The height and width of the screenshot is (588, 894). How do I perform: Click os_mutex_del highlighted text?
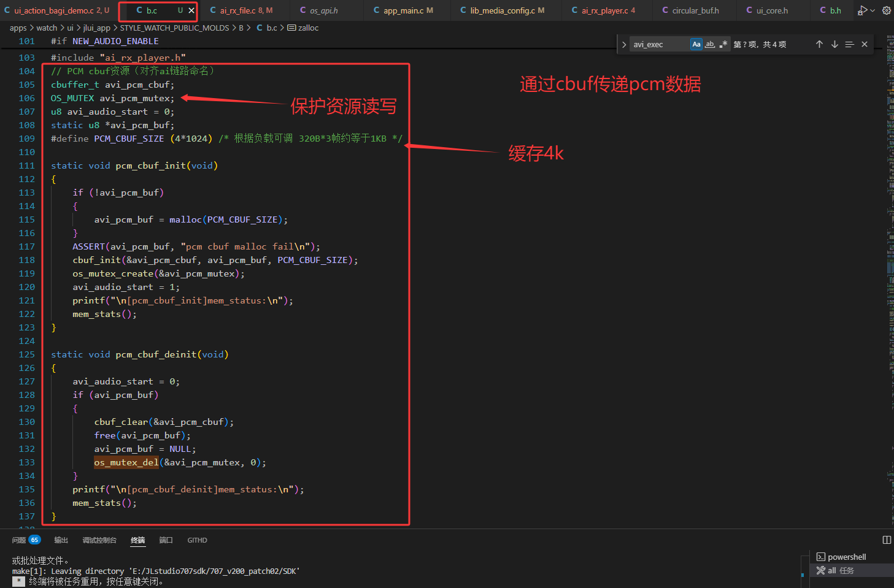point(126,462)
